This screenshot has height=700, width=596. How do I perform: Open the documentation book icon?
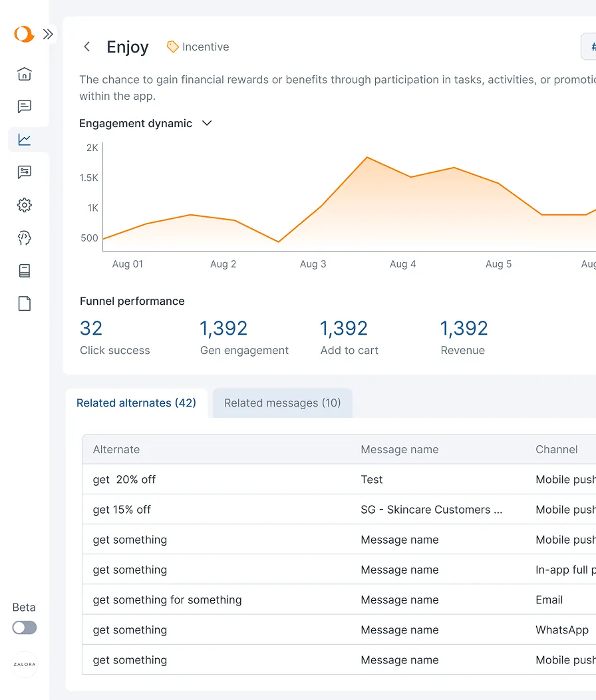point(24,270)
